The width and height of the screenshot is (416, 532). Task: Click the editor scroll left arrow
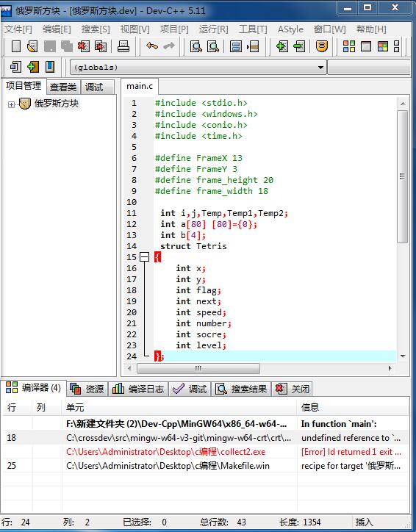pyautogui.click(x=129, y=368)
